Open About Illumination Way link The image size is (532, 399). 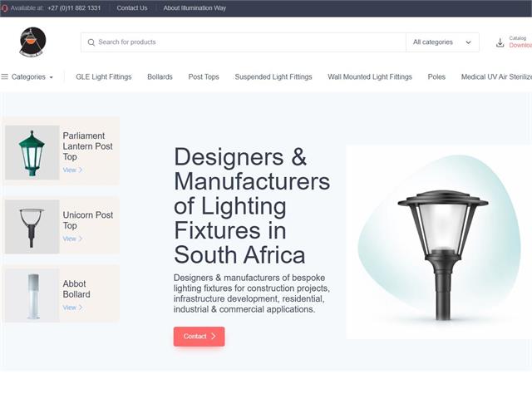[195, 8]
